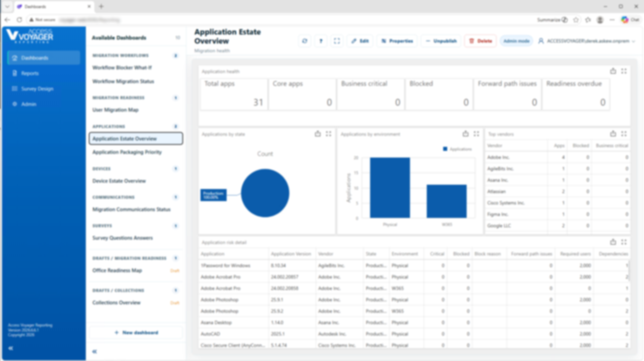Screen dimensions: 644x361
Task: Select Atlassian in Top vendors
Action: 558,191
